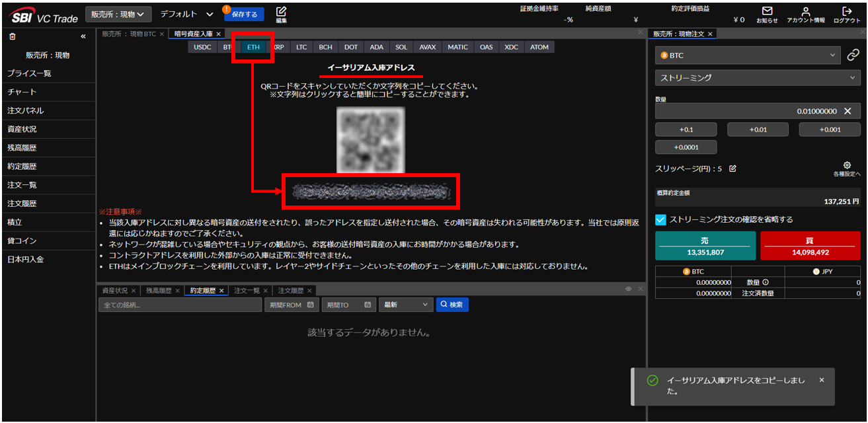Select the DOT currency tab
Image resolution: width=868 pixels, height=423 pixels.
351,47
